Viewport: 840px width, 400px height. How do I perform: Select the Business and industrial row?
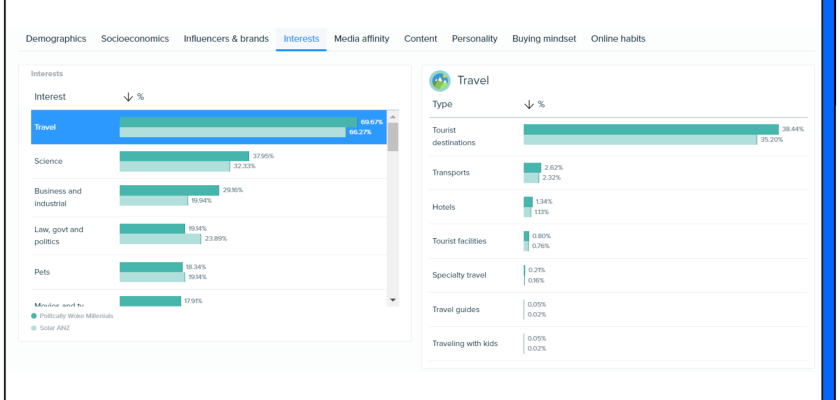(x=58, y=197)
